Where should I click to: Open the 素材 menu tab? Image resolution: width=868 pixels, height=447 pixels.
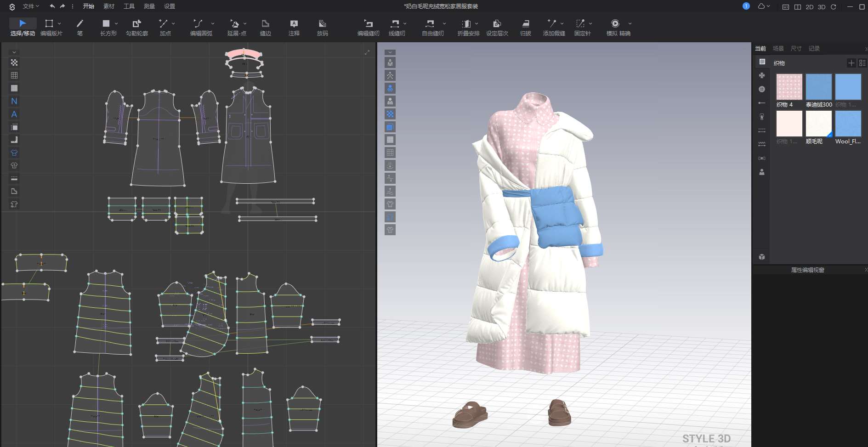109,6
